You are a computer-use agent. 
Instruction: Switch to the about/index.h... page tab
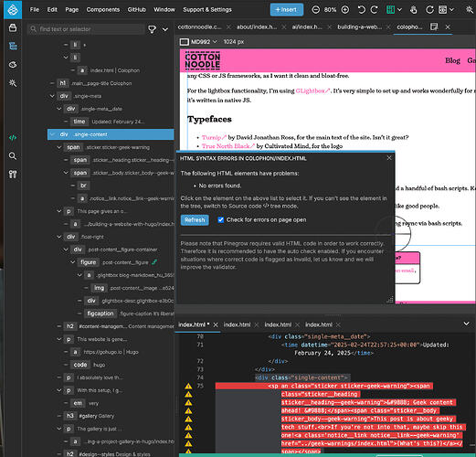[x=257, y=27]
